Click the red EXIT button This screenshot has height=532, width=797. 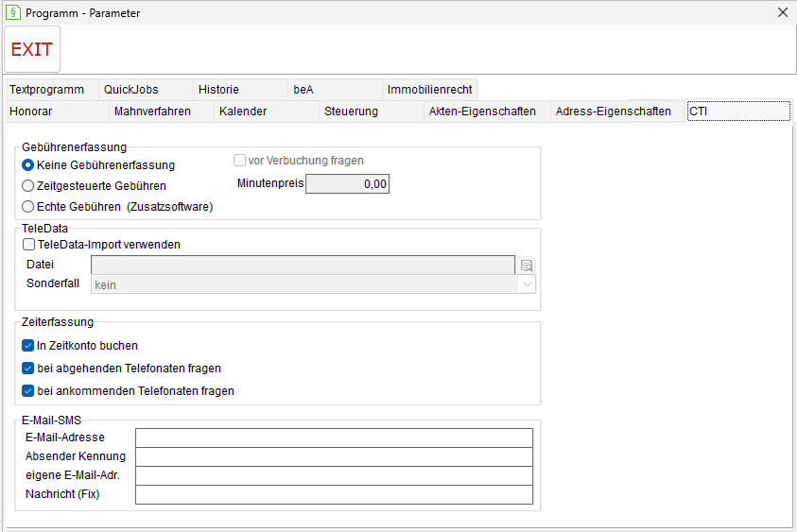click(32, 49)
